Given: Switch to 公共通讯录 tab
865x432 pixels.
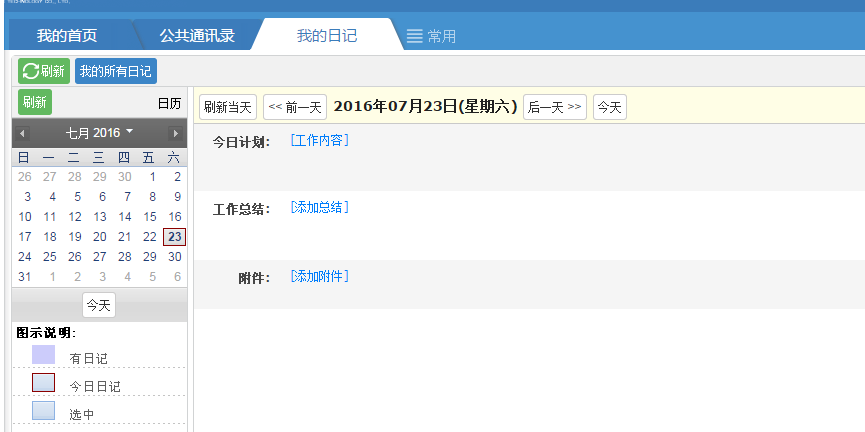Looking at the screenshot, I should [x=197, y=36].
